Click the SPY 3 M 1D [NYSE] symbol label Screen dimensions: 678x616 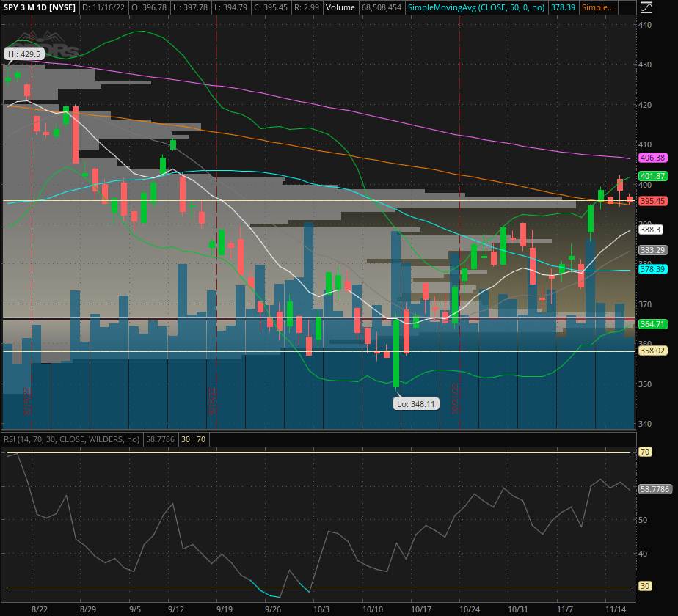coord(40,7)
